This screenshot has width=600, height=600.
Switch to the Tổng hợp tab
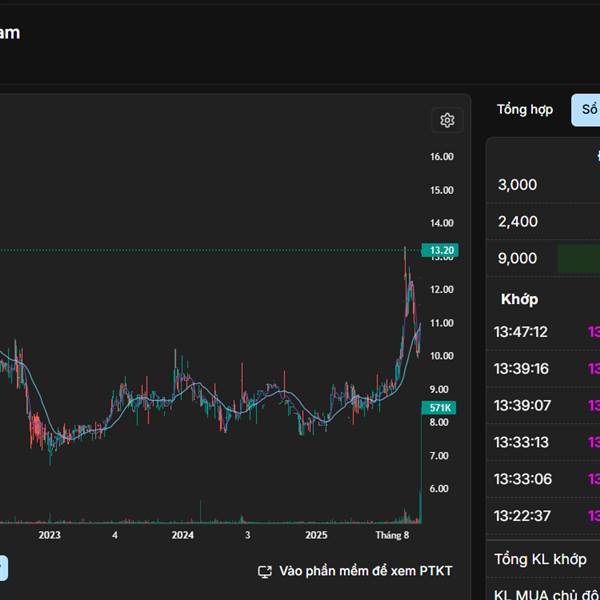(x=524, y=109)
